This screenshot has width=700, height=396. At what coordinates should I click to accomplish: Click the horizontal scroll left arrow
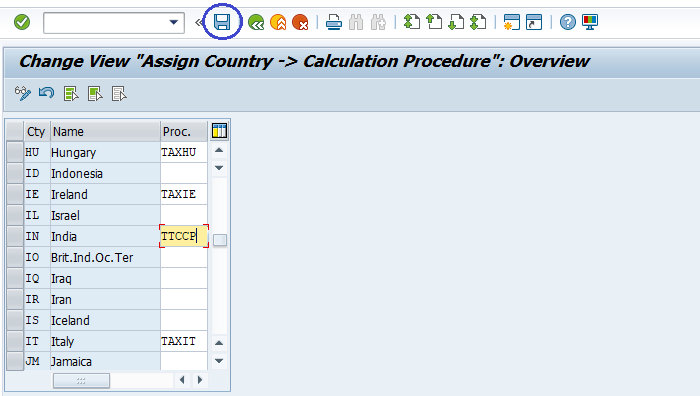coord(182,380)
